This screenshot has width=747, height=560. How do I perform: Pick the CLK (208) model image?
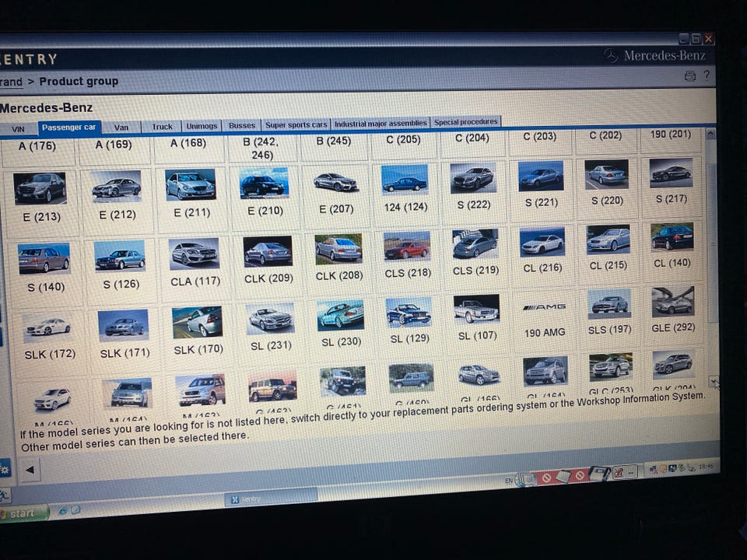[x=338, y=249]
